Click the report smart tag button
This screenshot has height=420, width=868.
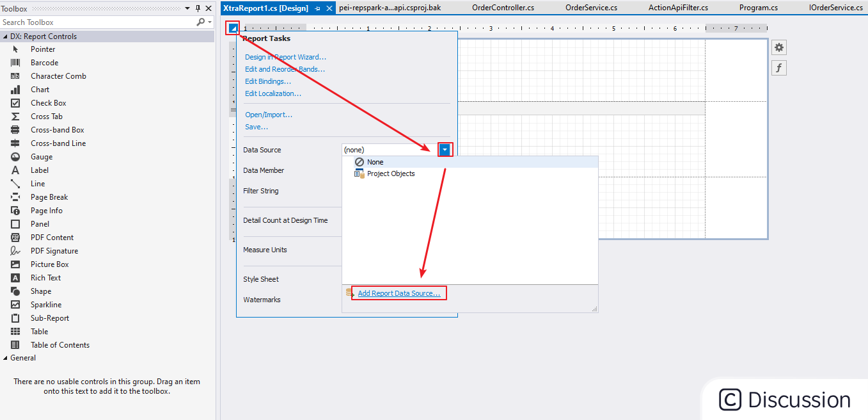[233, 28]
